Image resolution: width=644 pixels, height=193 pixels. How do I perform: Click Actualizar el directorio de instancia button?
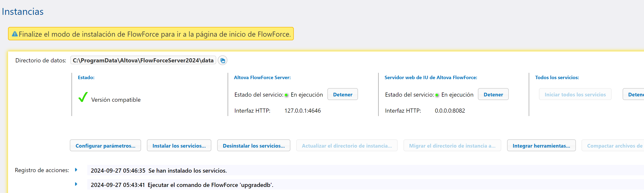pos(347,146)
